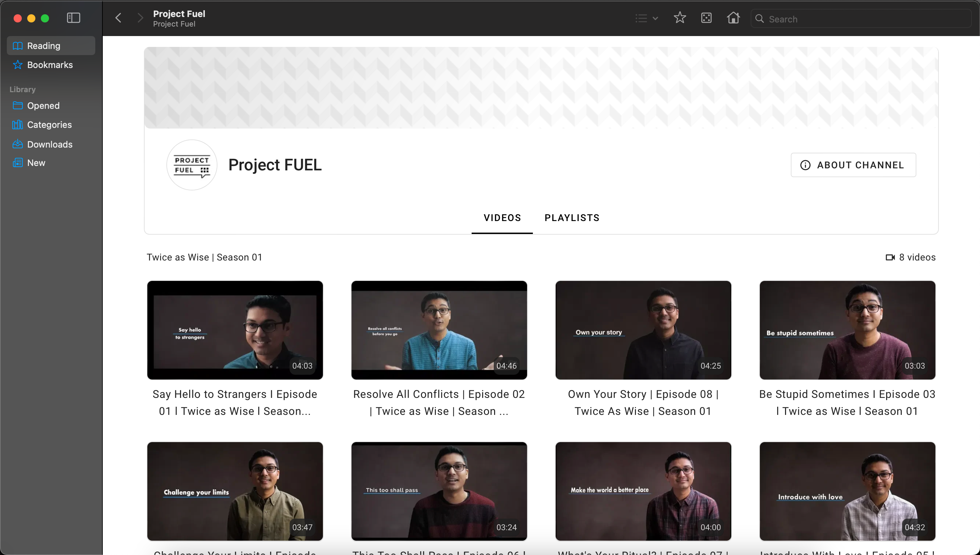Screen dimensions: 980x555
Task: Click the ABOUT CHANNEL button
Action: point(853,165)
